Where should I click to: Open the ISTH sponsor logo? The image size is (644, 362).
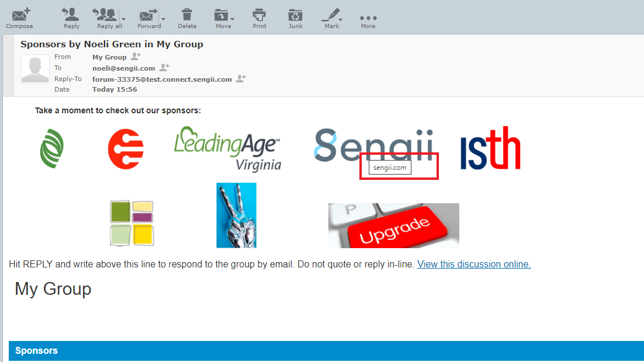490,148
